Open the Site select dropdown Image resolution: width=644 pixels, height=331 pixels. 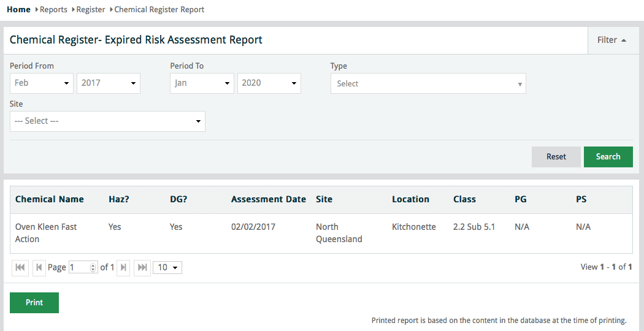[107, 121]
